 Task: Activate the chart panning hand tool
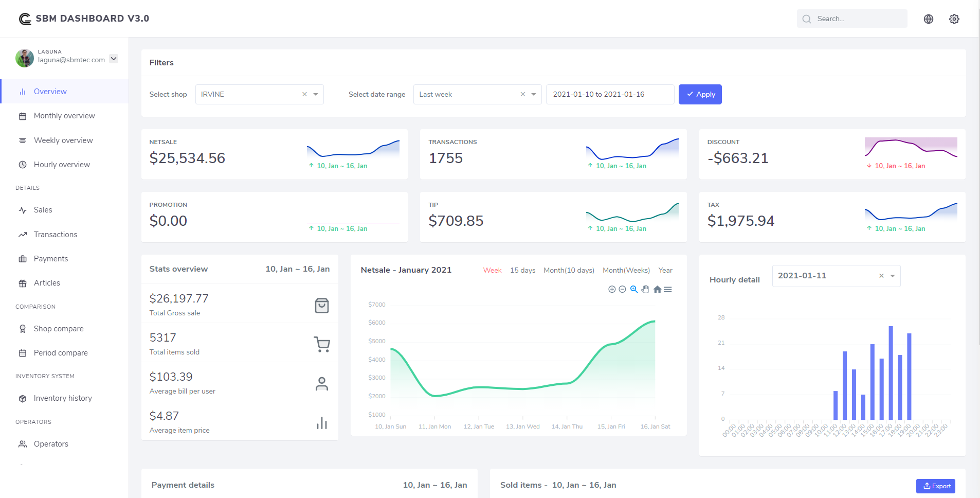point(645,290)
